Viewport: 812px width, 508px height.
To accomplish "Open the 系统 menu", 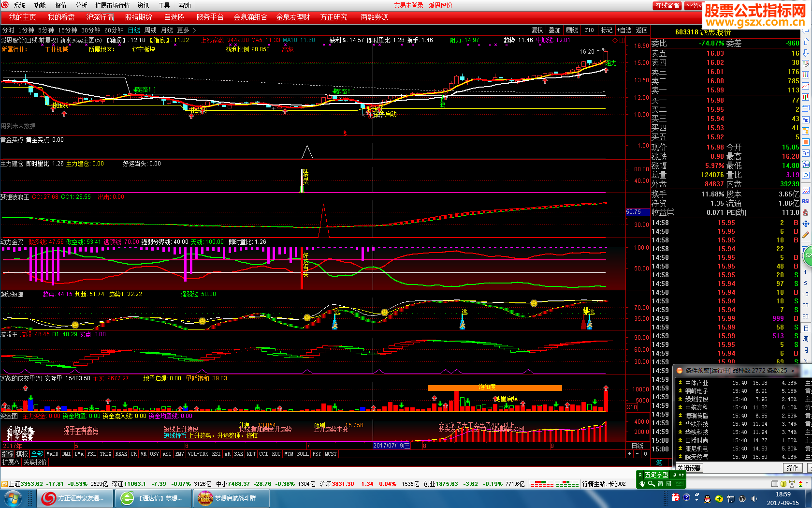I will pos(19,5).
